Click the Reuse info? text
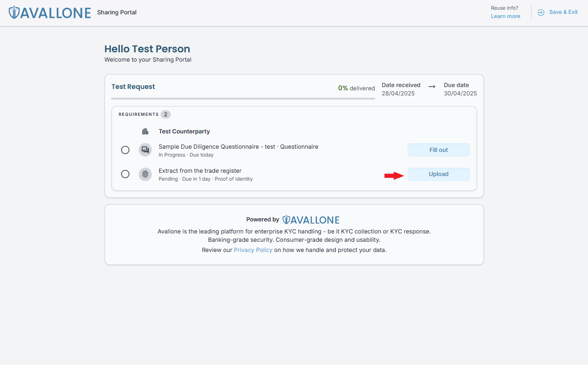The image size is (588, 365). point(505,8)
